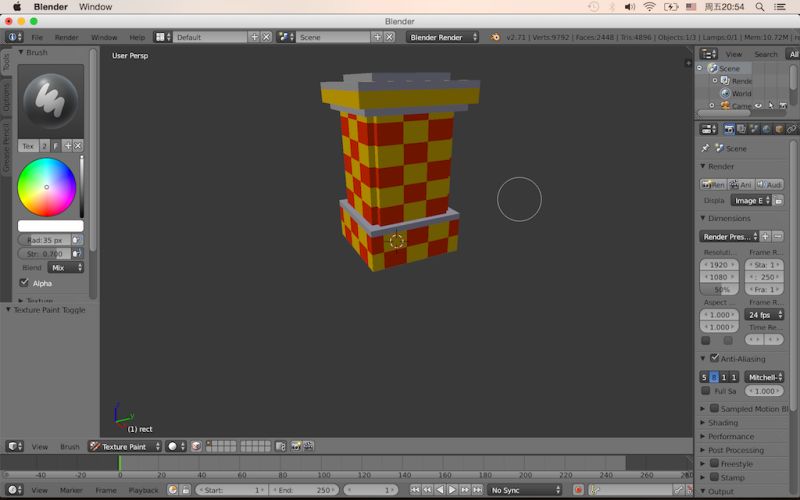Toggle the auto keyframe record button
800x500 pixels.
pyautogui.click(x=578, y=490)
